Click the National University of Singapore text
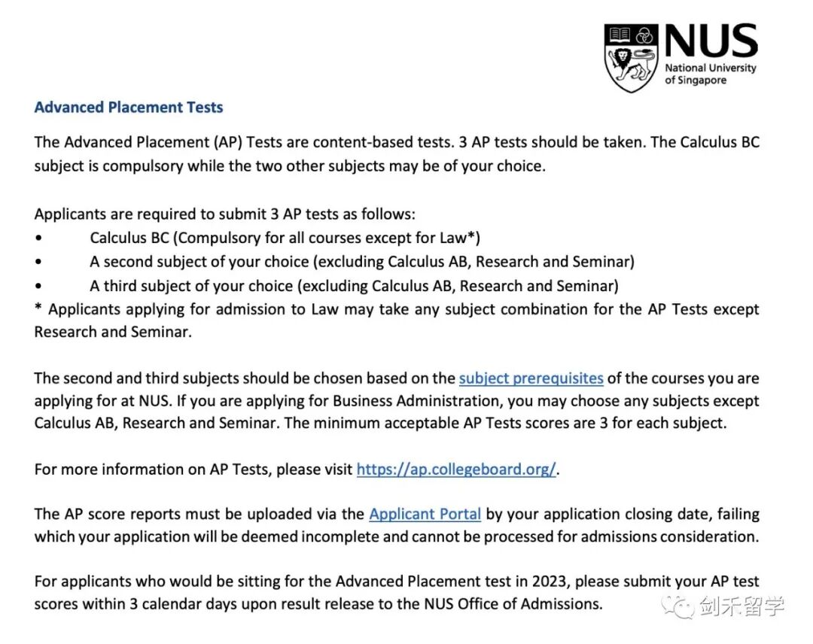 click(711, 74)
